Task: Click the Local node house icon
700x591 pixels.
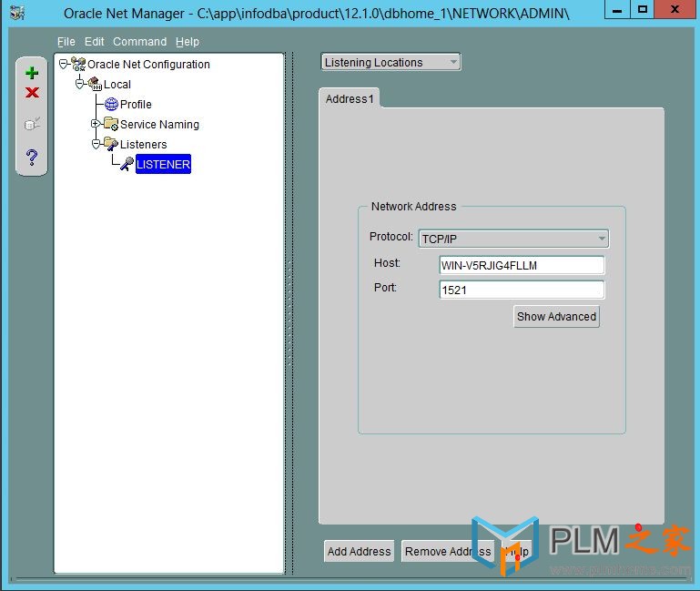Action: pos(95,84)
